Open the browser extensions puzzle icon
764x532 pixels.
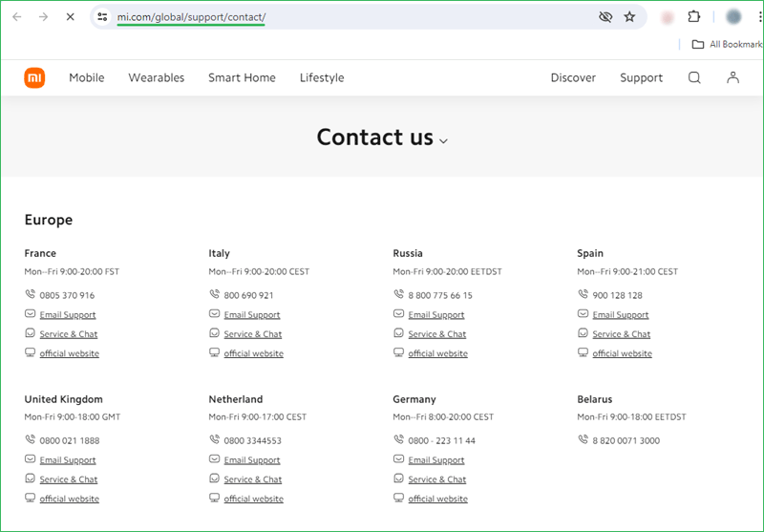(x=694, y=17)
